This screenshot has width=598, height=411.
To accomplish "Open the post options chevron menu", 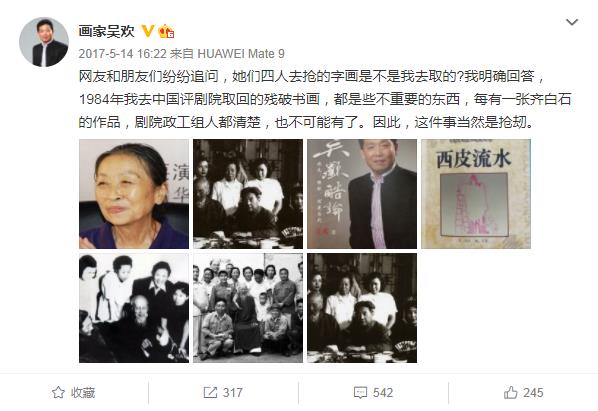I will point(572,22).
